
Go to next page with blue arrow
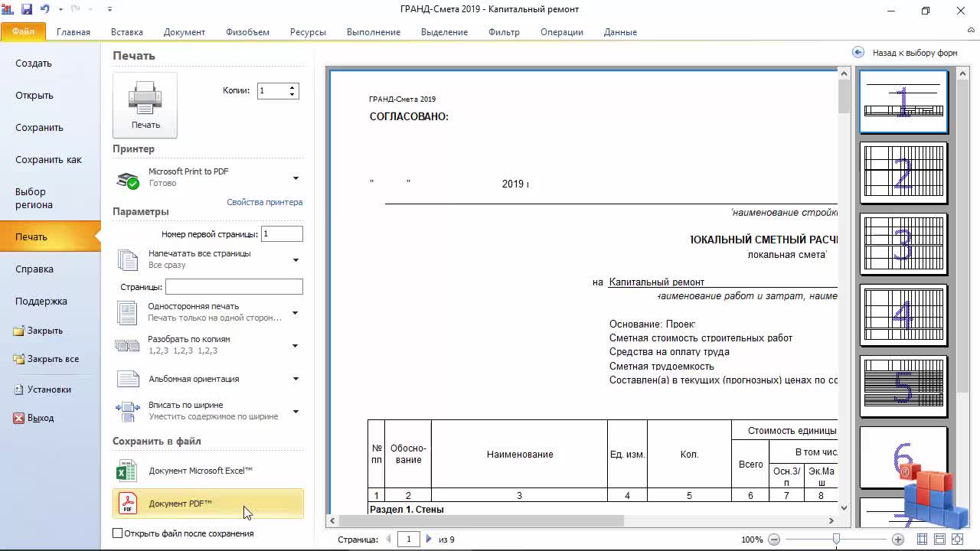429,540
